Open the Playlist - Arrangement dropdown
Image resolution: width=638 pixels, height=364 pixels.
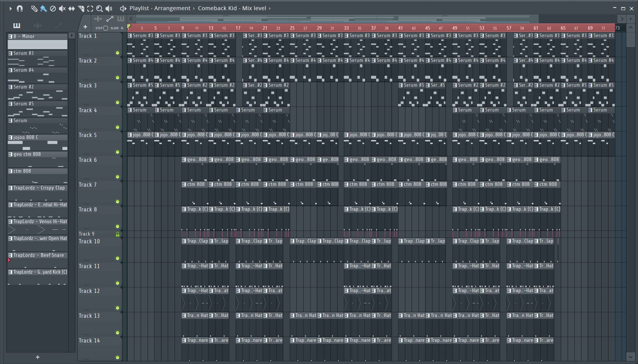coord(160,8)
